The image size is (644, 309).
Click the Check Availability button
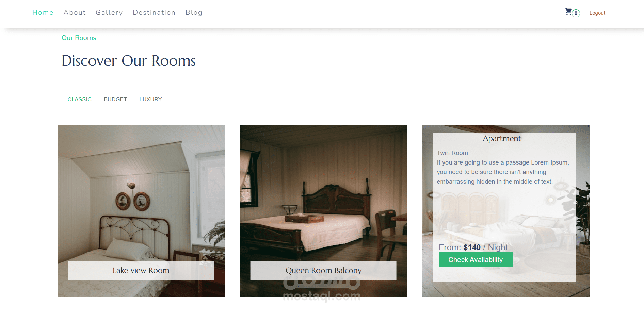click(476, 260)
